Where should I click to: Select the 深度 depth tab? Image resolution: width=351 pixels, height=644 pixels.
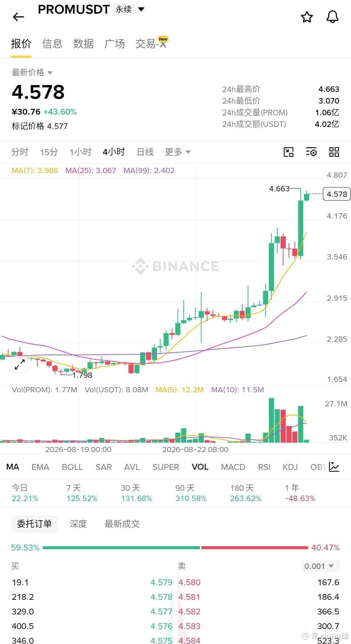click(x=78, y=524)
